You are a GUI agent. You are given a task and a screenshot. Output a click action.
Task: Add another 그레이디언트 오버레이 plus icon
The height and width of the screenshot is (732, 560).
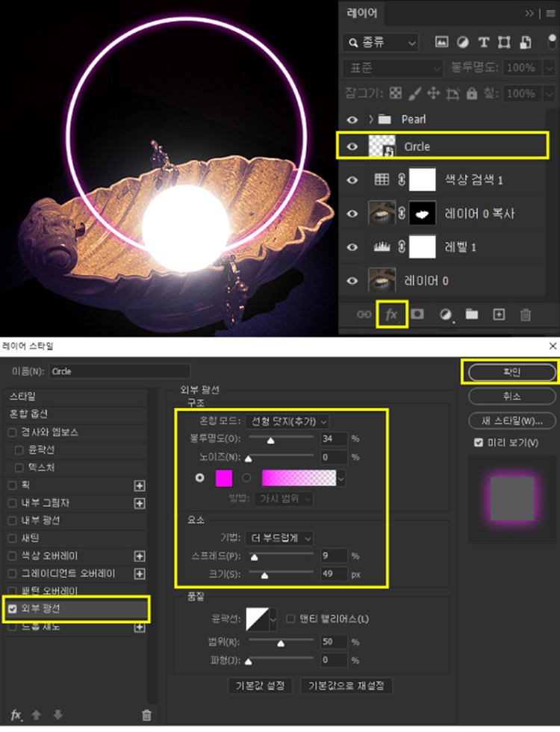[140, 574]
